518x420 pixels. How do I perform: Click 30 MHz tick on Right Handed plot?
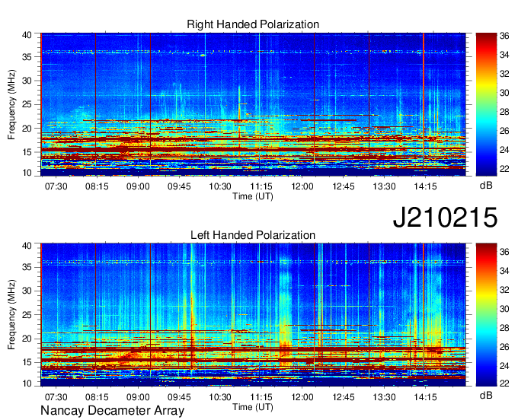pyautogui.click(x=27, y=81)
